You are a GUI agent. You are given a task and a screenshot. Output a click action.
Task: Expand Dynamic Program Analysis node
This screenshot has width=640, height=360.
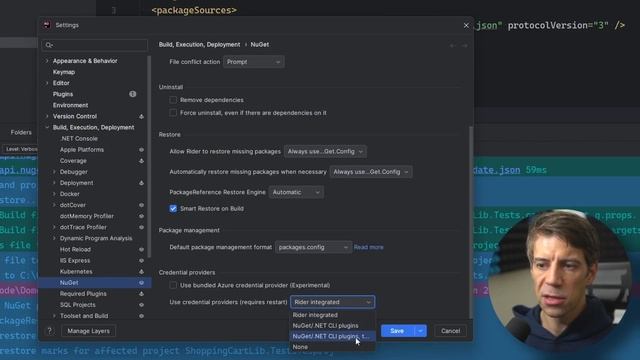54,238
